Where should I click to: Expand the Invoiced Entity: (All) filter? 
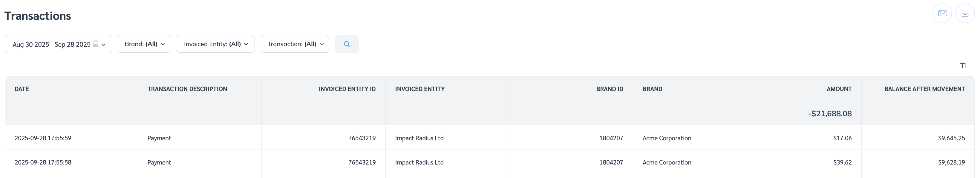pyautogui.click(x=215, y=44)
